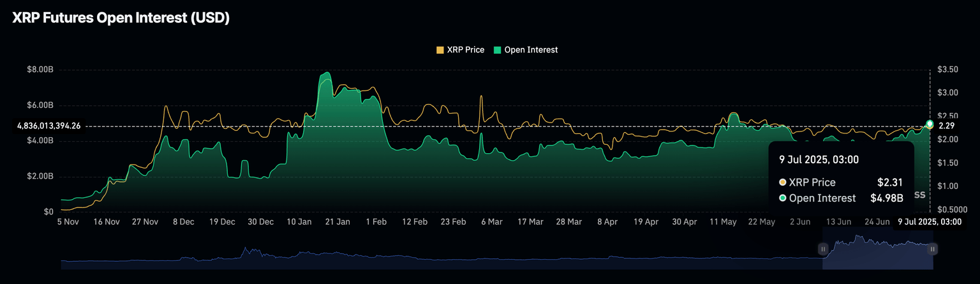Click the left range slider handle

pos(823,249)
